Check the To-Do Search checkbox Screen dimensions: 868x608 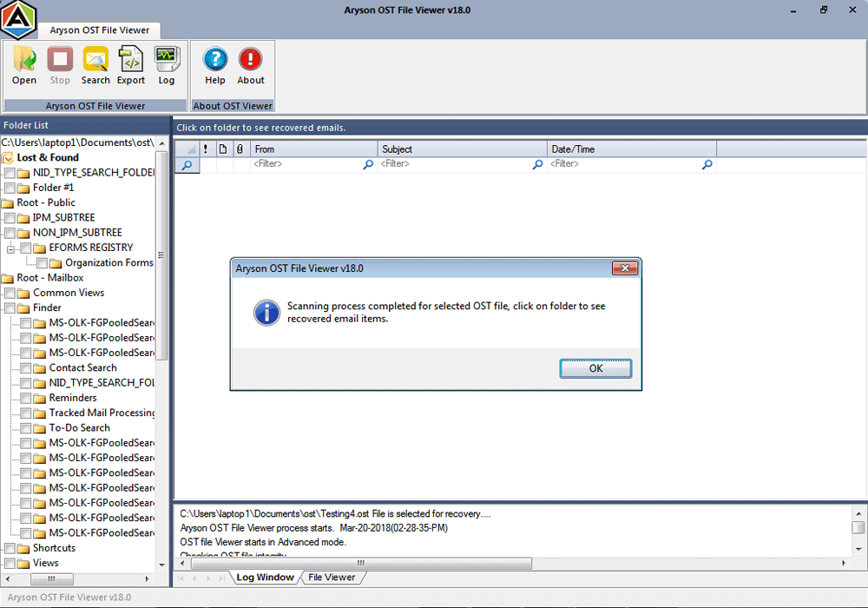pyautogui.click(x=26, y=428)
